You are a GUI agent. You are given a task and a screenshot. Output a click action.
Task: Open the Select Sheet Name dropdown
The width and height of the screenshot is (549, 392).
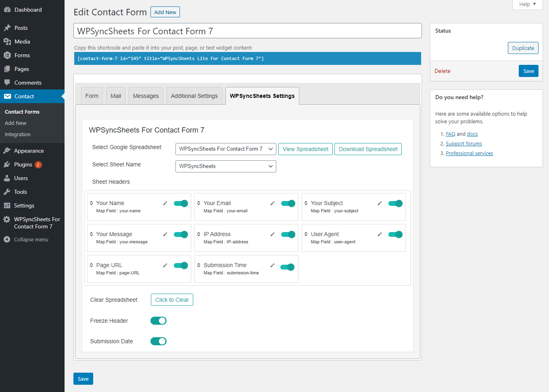point(226,166)
